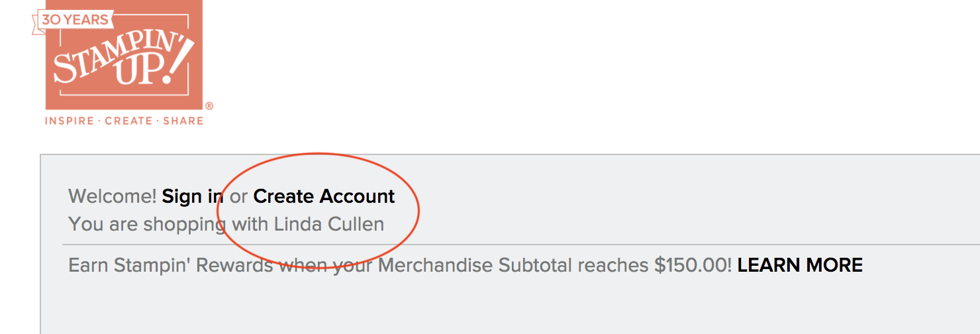
Task: Open the Create Account link
Action: pyautogui.click(x=324, y=196)
